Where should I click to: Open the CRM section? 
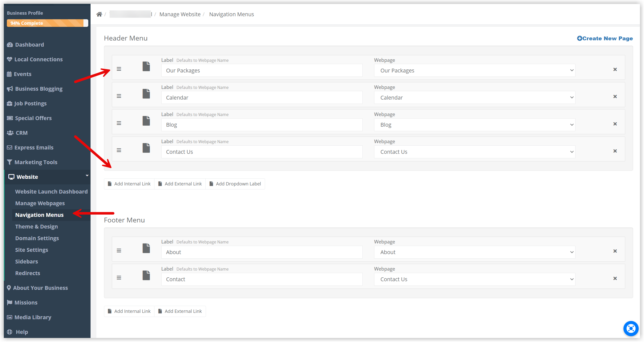(x=21, y=133)
